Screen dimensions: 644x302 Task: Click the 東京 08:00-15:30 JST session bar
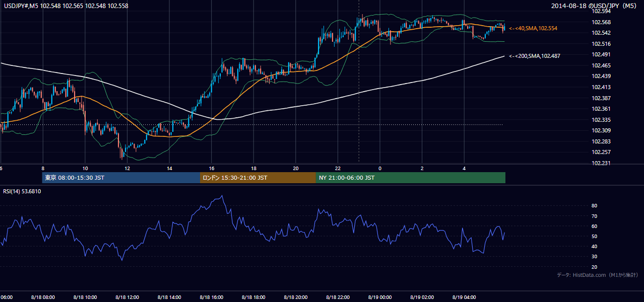pos(121,178)
